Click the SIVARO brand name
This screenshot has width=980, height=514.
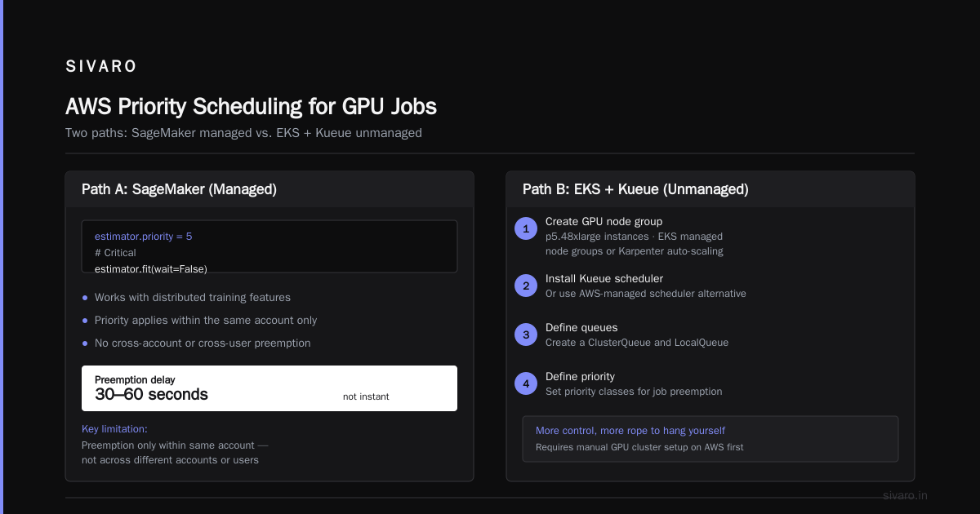101,67
